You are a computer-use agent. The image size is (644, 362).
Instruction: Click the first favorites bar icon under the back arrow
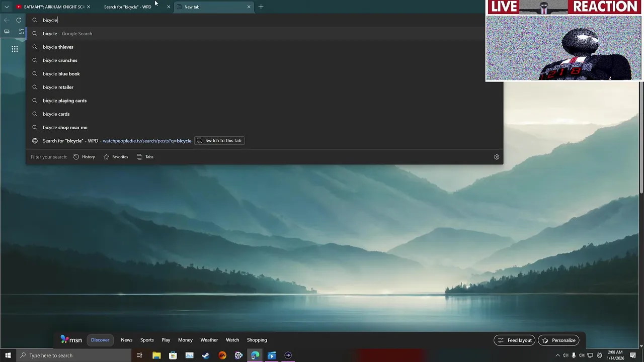(x=7, y=31)
